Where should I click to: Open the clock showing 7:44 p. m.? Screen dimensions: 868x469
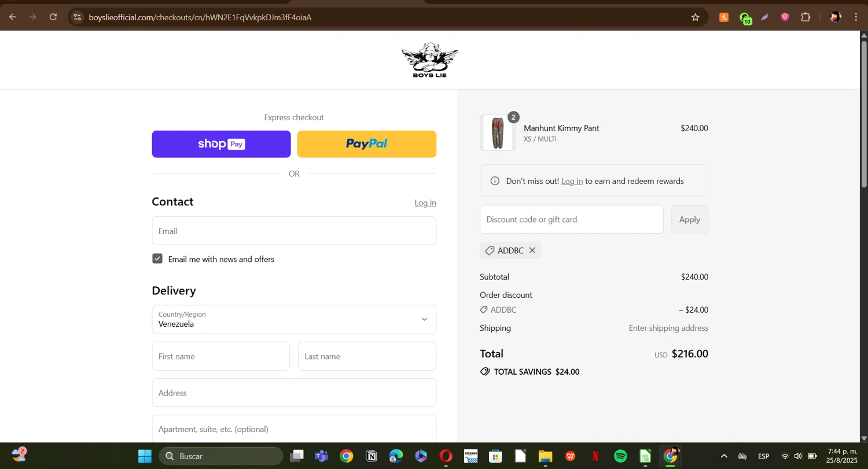pyautogui.click(x=843, y=456)
